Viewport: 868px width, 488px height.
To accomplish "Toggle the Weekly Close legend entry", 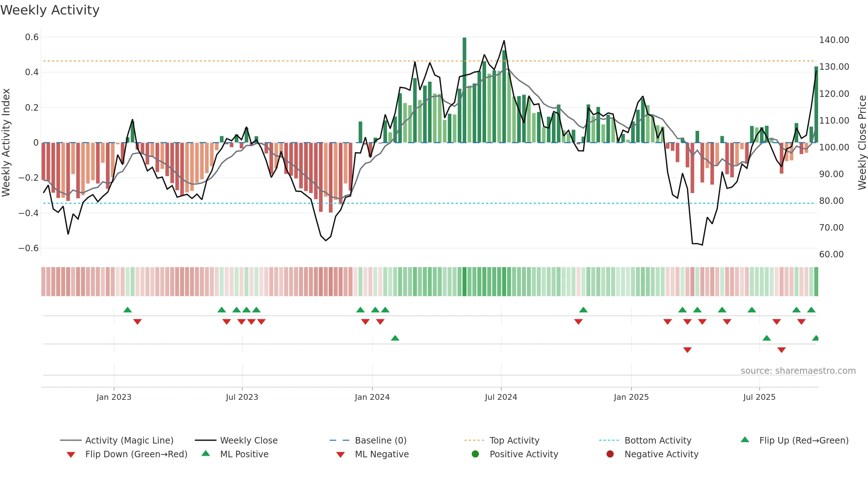I will (x=236, y=440).
